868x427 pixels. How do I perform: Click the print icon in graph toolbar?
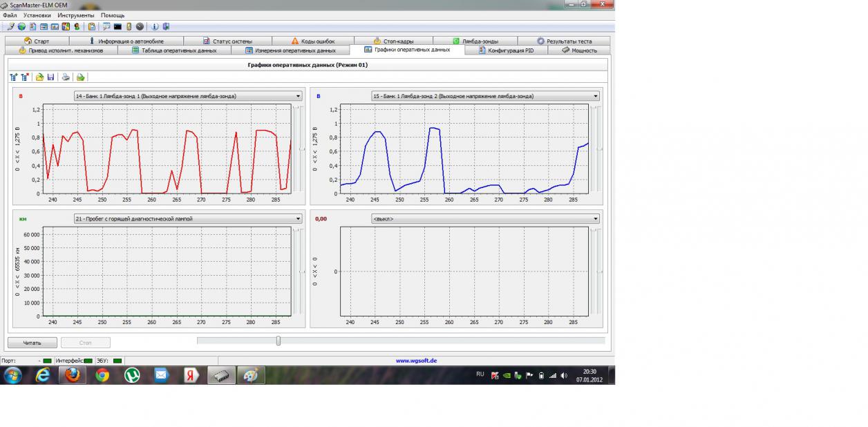(x=66, y=77)
